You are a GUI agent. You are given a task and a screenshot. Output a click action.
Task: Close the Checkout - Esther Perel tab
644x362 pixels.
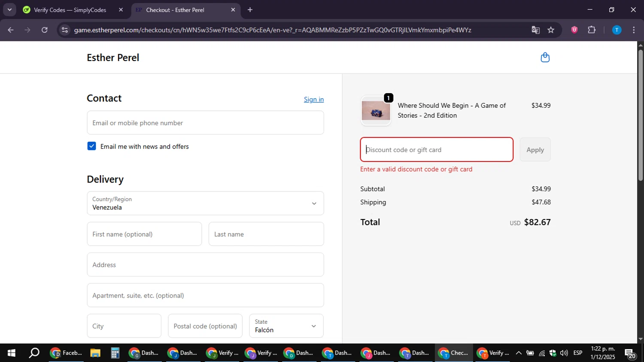(233, 10)
